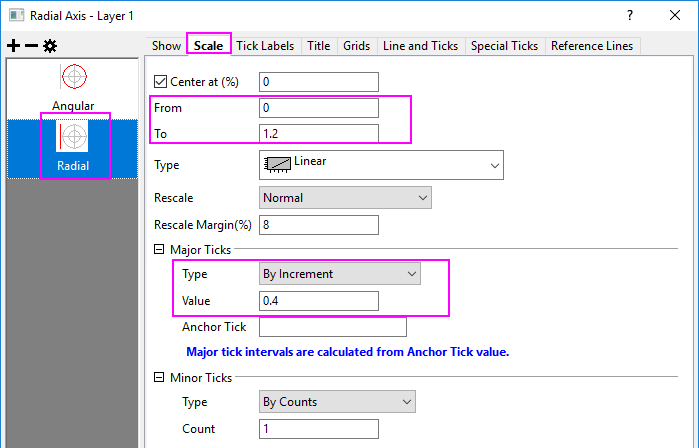The width and height of the screenshot is (699, 448).
Task: Select the Angular axis icon
Action: pos(74,78)
